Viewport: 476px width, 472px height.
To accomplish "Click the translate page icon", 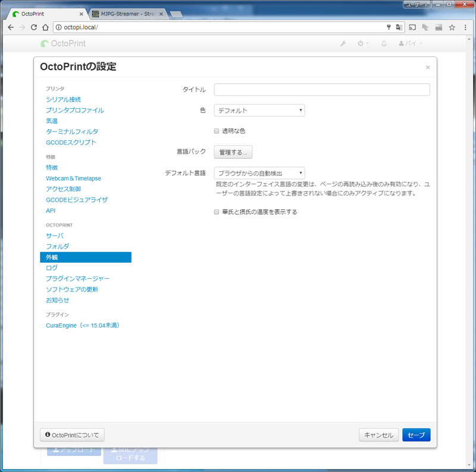I will click(x=399, y=27).
